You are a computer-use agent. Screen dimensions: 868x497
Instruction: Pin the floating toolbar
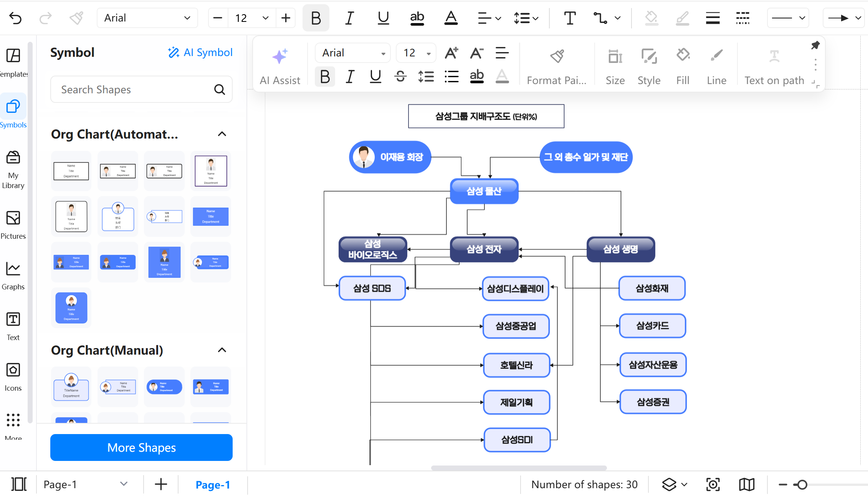tap(815, 45)
